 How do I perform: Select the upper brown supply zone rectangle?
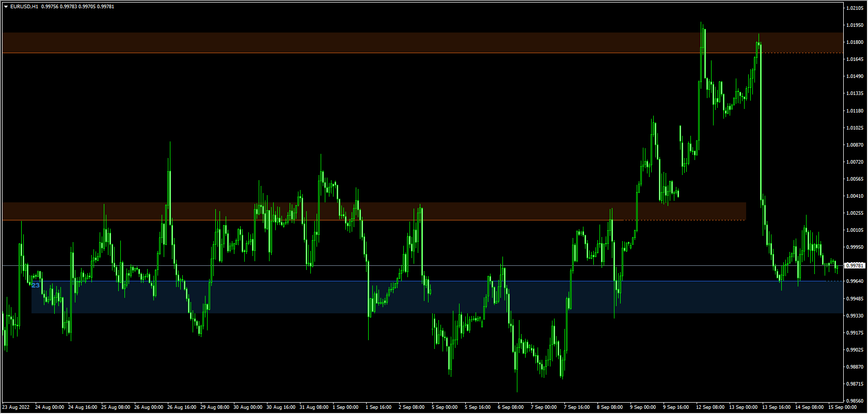pos(422,43)
